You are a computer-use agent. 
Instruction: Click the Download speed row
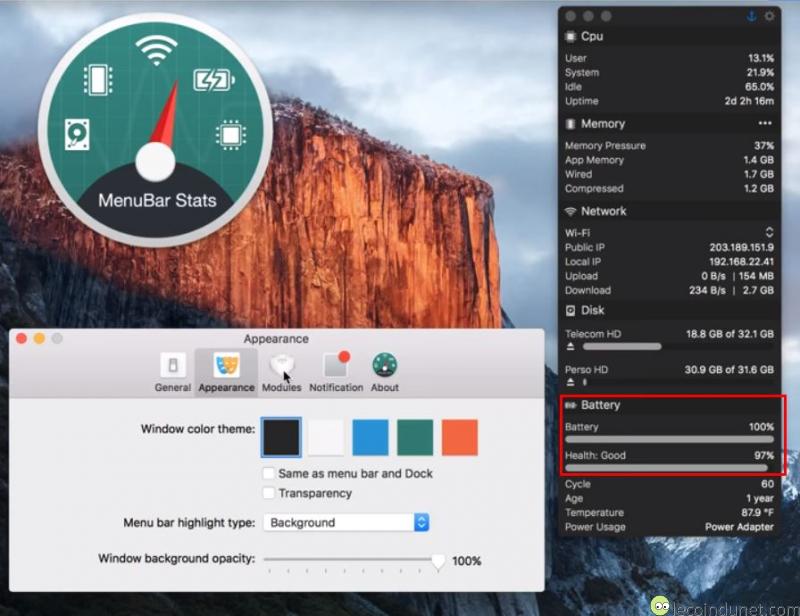point(669,290)
